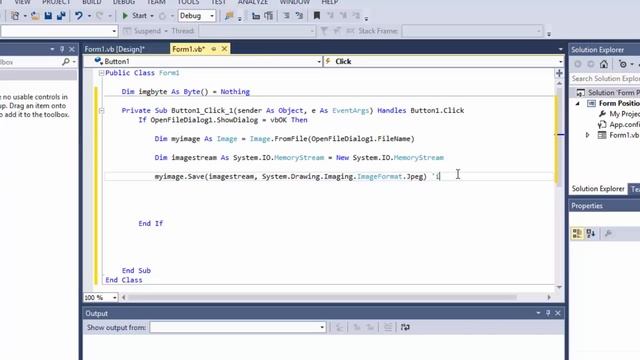The image size is (640, 360).
Task: Toggle a bookmark on the current line
Action: [317, 16]
